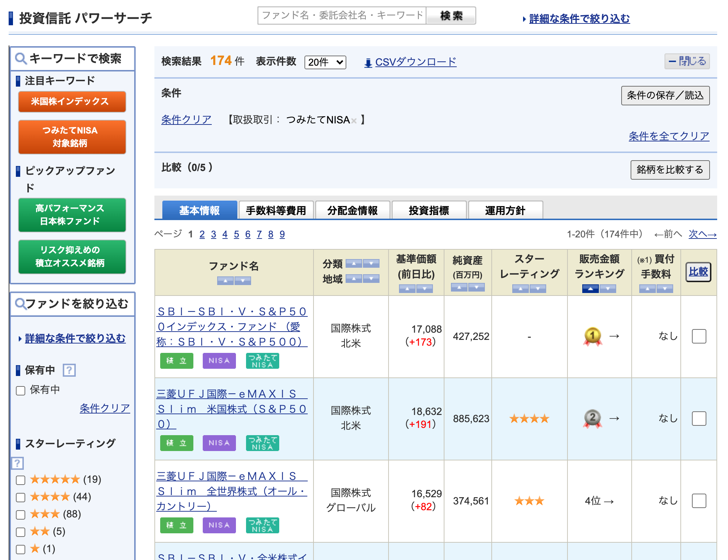
Task: Check compare box for SBI V S&P500
Action: tap(699, 336)
